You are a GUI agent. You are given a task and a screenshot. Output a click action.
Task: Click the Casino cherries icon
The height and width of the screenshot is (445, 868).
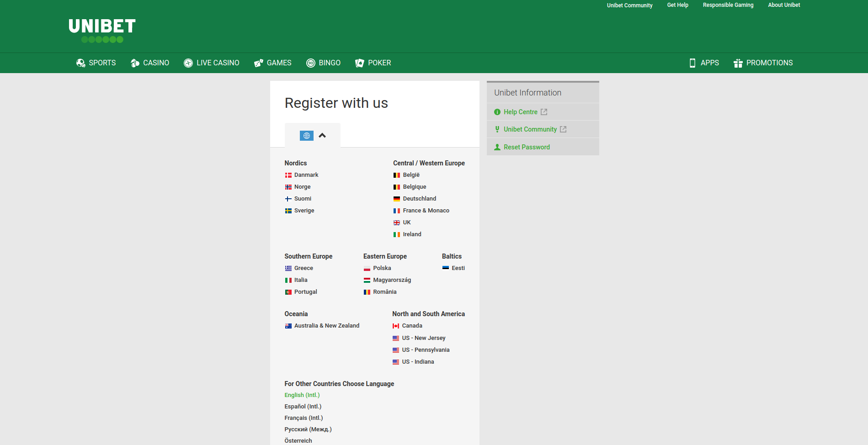pos(135,63)
